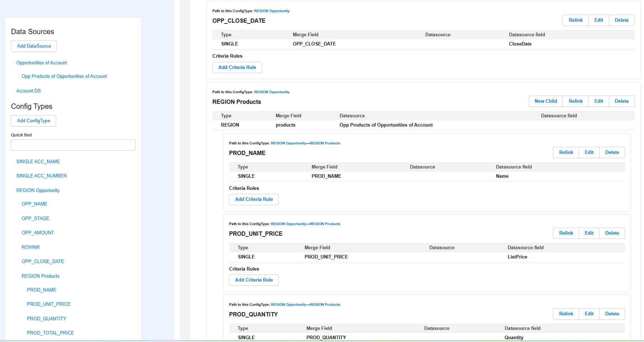This screenshot has width=644, height=342.
Task: Delete the PROD_NAME config type
Action: coord(612,153)
